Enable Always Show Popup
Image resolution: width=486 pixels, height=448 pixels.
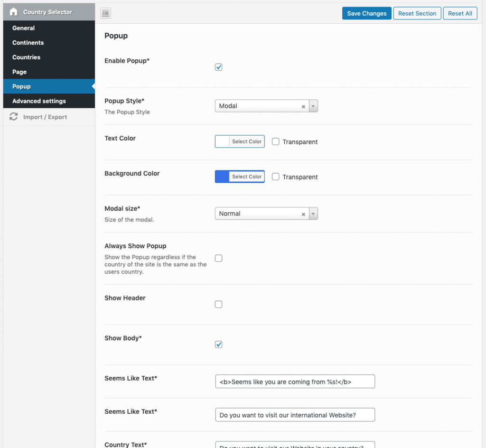tap(218, 258)
